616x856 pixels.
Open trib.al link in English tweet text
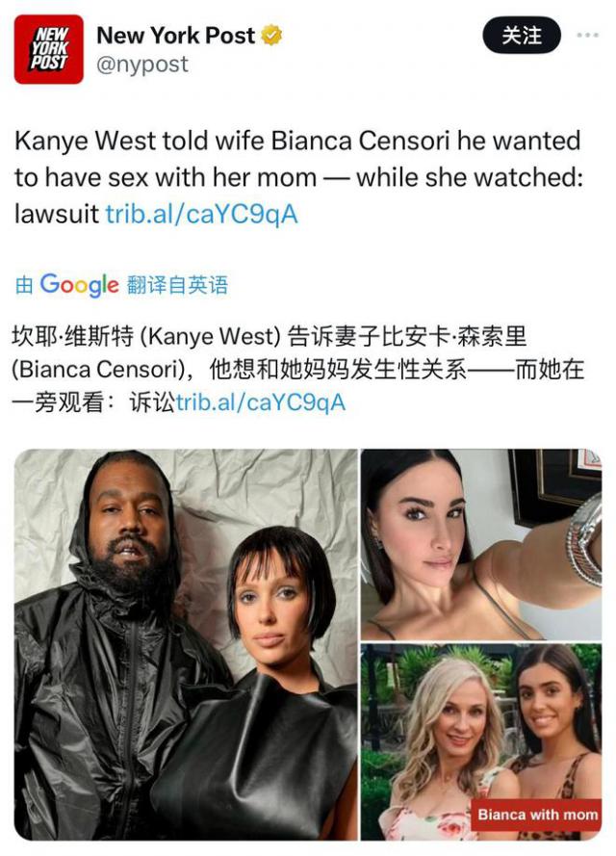[x=201, y=214]
